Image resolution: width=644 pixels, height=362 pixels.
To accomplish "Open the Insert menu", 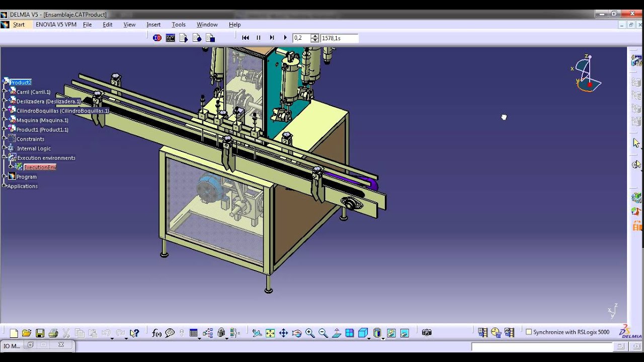I will [x=153, y=24].
